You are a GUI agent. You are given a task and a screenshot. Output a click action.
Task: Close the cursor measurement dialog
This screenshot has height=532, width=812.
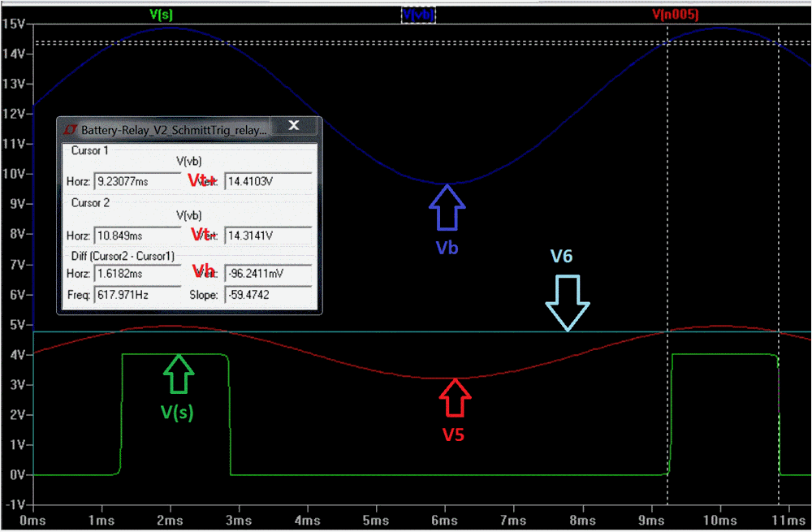[294, 126]
